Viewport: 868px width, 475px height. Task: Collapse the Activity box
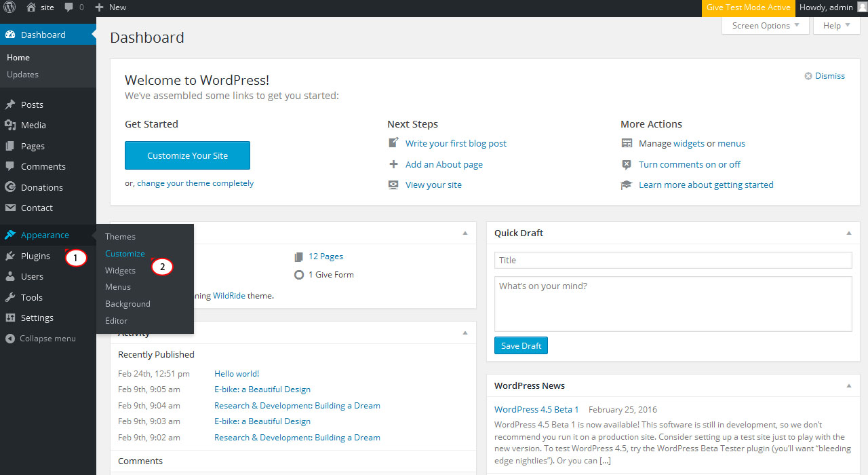[x=465, y=333]
